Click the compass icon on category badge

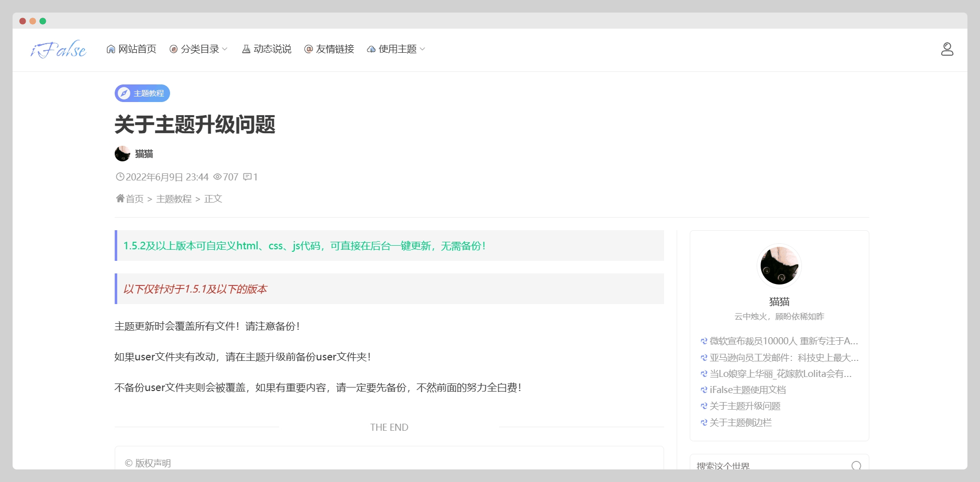click(124, 93)
